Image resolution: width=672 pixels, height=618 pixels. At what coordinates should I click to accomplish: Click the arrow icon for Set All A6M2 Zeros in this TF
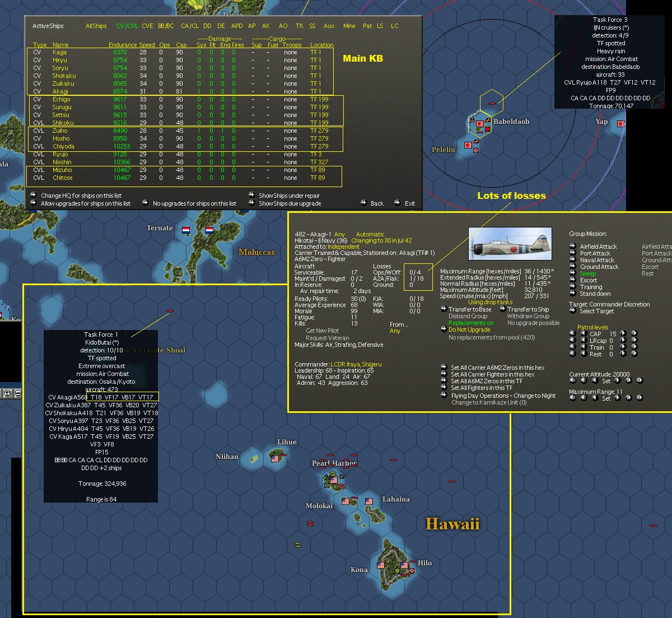click(444, 381)
